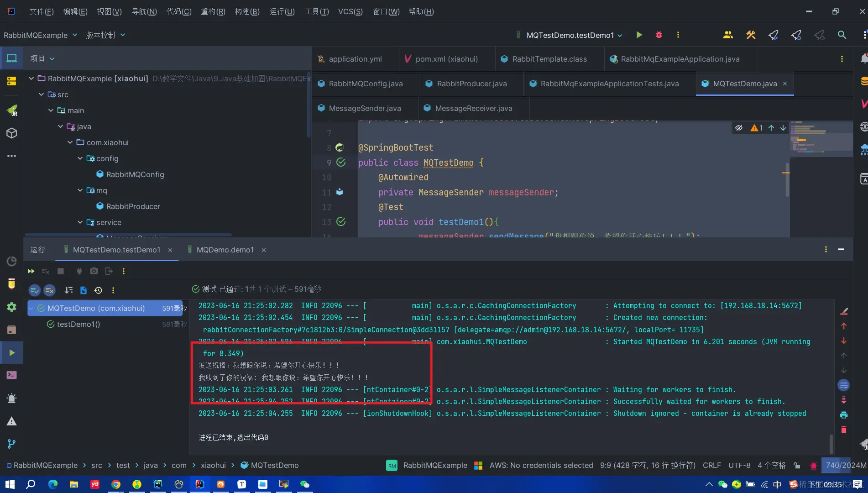This screenshot has width=868, height=493.
Task: Open Windows Start menu
Action: click(x=10, y=484)
